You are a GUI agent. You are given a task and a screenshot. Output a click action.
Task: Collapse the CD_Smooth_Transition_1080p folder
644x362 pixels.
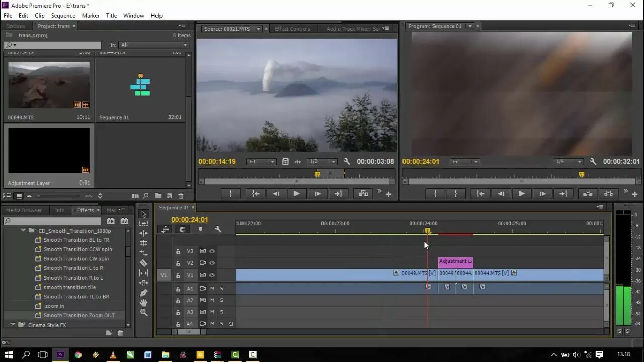[x=23, y=231]
